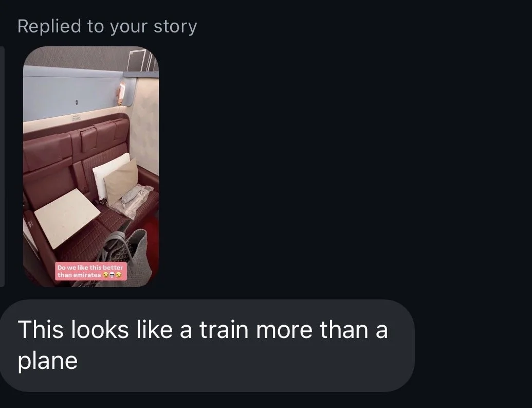532x408 pixels.
Task: Click the vertical reply bar beside the story
Action: (x=2, y=167)
